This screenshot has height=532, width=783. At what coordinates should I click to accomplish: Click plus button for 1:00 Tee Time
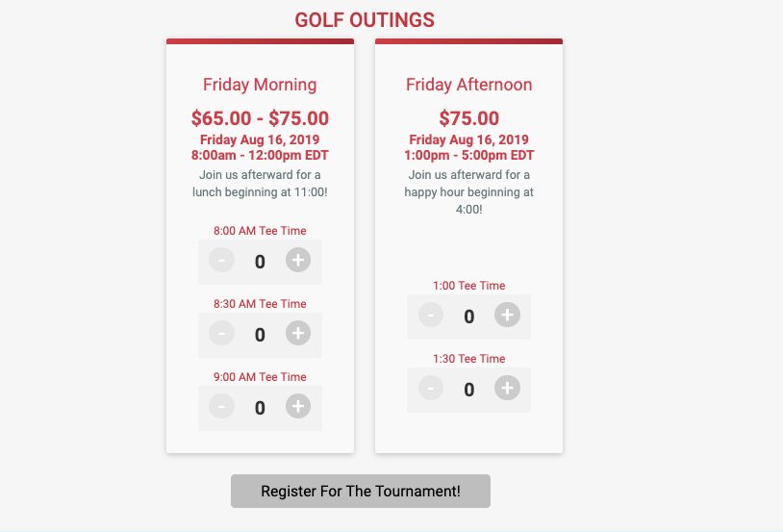(x=507, y=316)
